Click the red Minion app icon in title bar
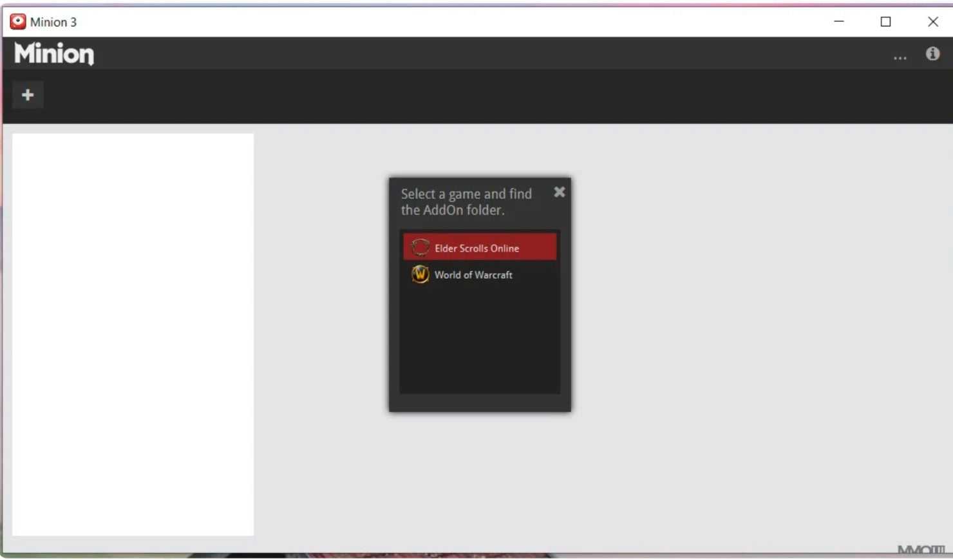The height and width of the screenshot is (560, 953). 18,22
